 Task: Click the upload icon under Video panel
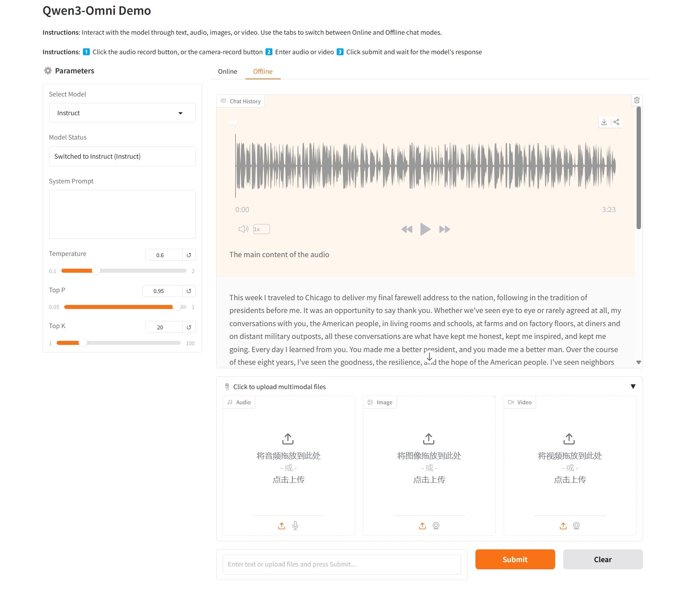click(x=563, y=526)
